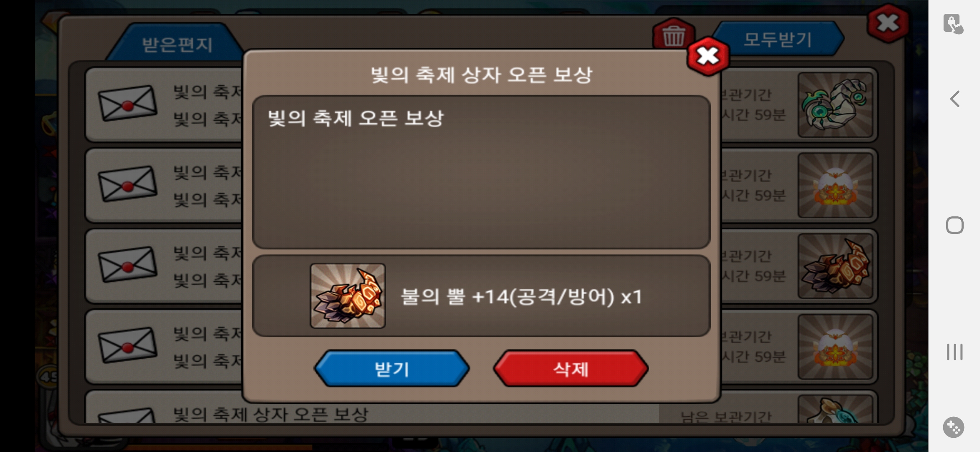Tap the Android recent apps button
980x452 pixels.
(954, 352)
